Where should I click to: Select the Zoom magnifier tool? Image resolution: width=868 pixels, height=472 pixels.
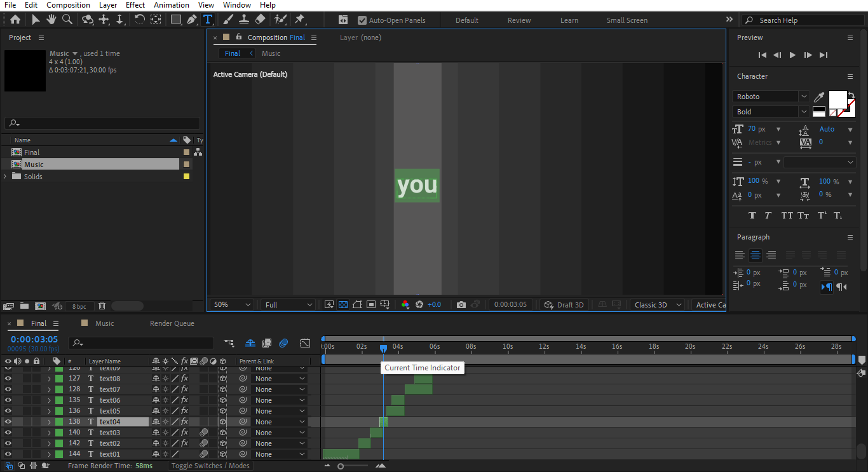click(x=67, y=20)
